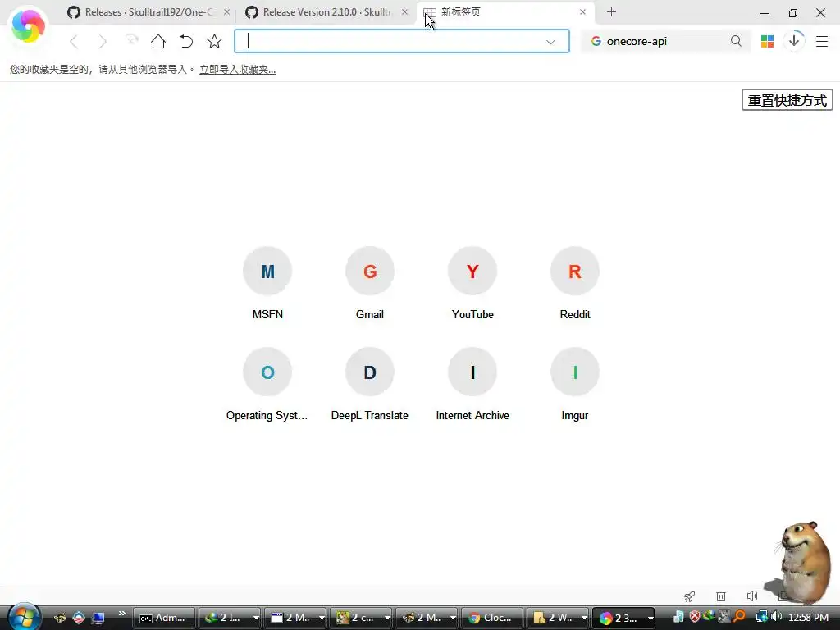840x630 pixels.
Task: Open the Adm... command prompt taskbar button
Action: click(x=163, y=618)
